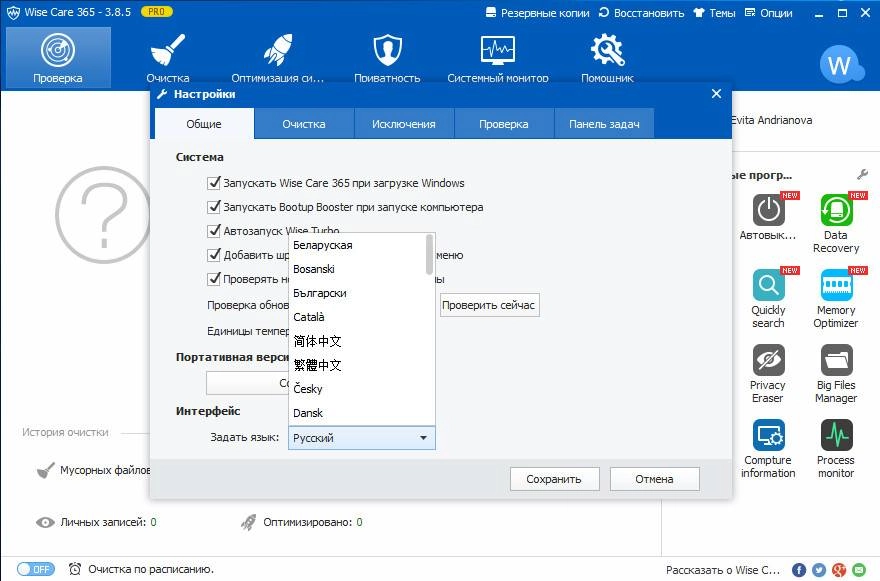The image size is (880, 581).
Task: Choose 繁體中文 from language list
Action: (358, 365)
